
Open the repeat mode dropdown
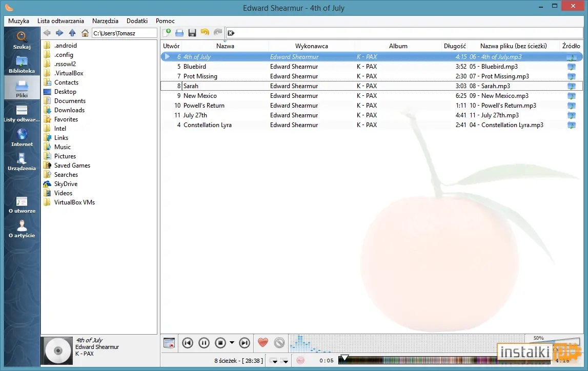click(x=274, y=361)
